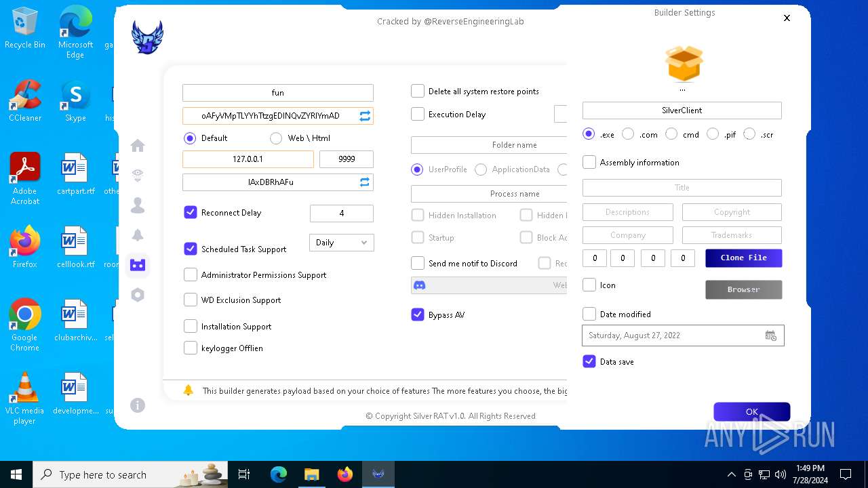The height and width of the screenshot is (488, 868).
Task: Open VLC media player shortcut
Action: click(25, 399)
